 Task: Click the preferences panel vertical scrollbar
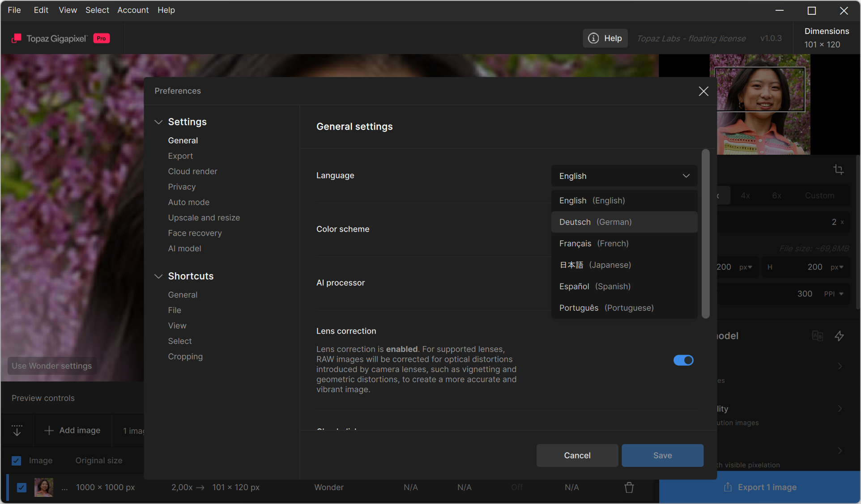click(x=706, y=233)
